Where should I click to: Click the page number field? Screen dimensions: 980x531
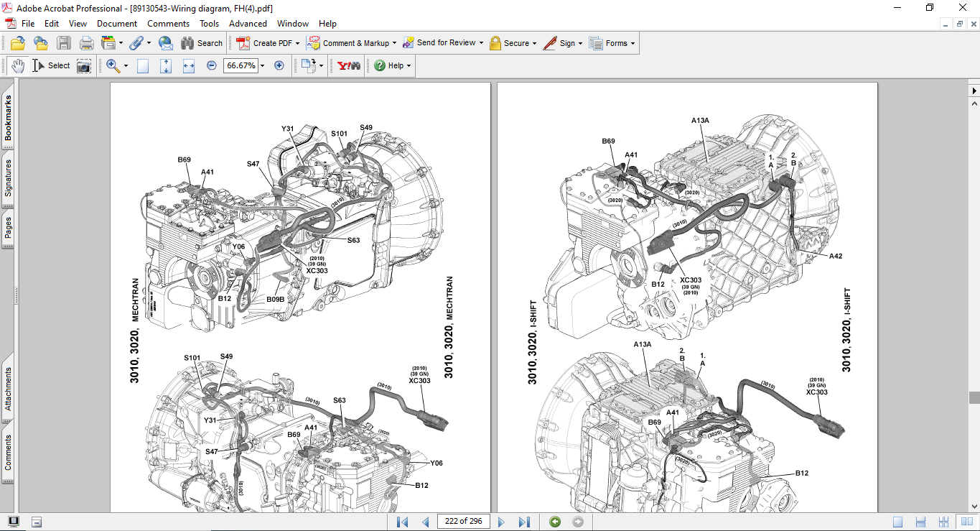pos(463,522)
